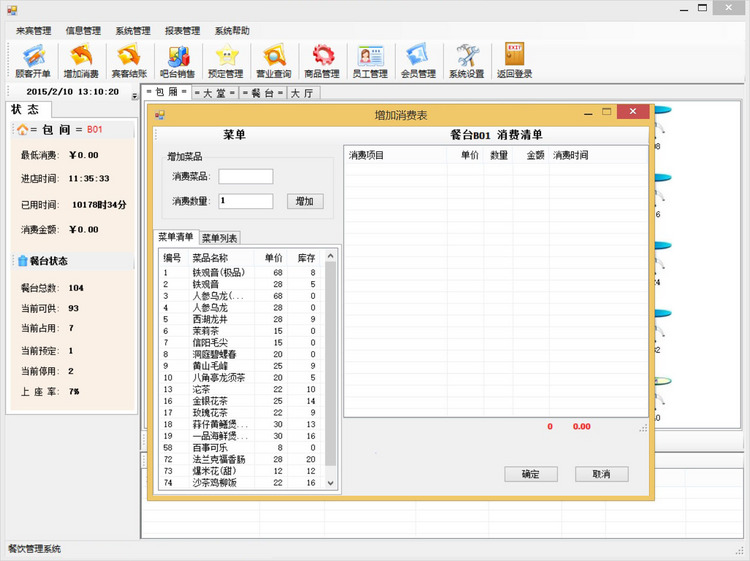750x561 pixels.
Task: Click the 取消 button
Action: 601,474
